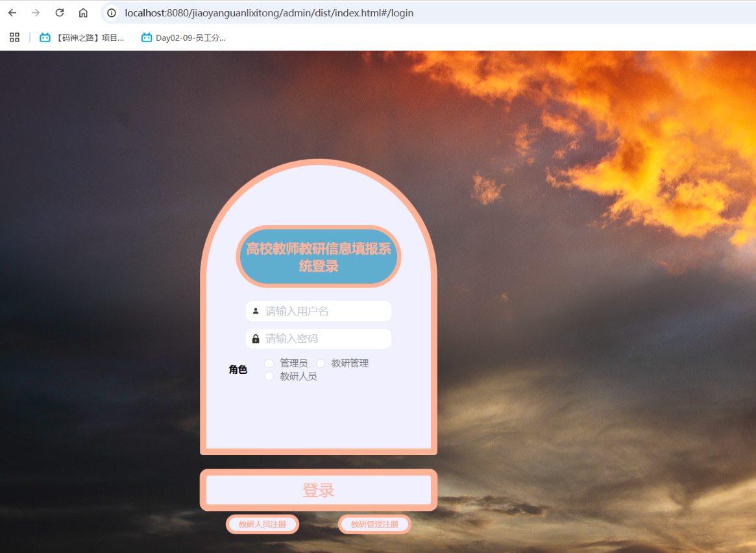Viewport: 756px width, 553px height.
Task: Click the browser back arrow
Action: 12,12
